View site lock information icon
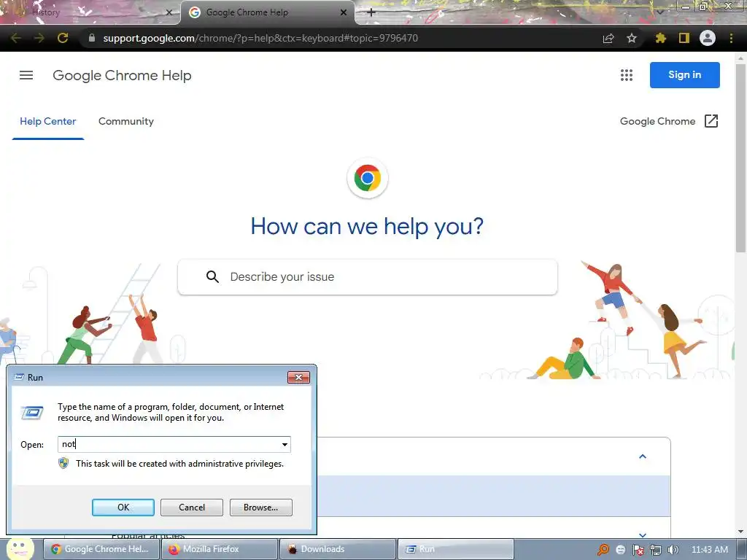Image resolution: width=747 pixels, height=560 pixels. coord(91,38)
